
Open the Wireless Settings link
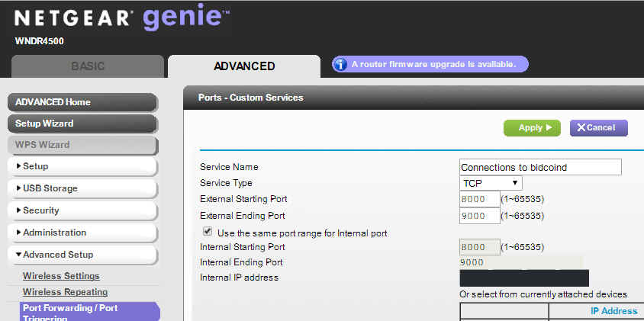[x=61, y=276]
